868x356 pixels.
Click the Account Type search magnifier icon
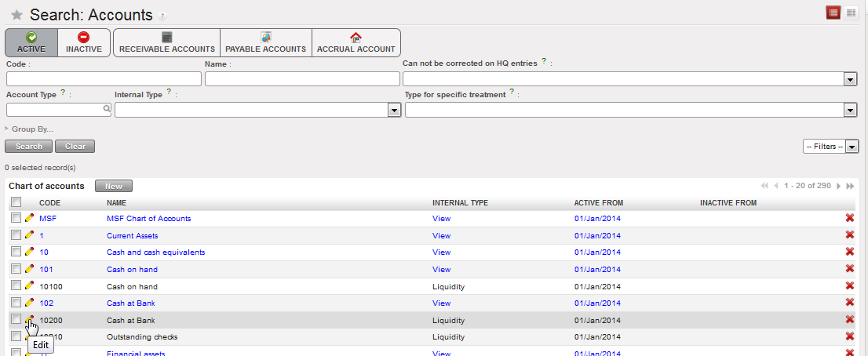tap(107, 111)
